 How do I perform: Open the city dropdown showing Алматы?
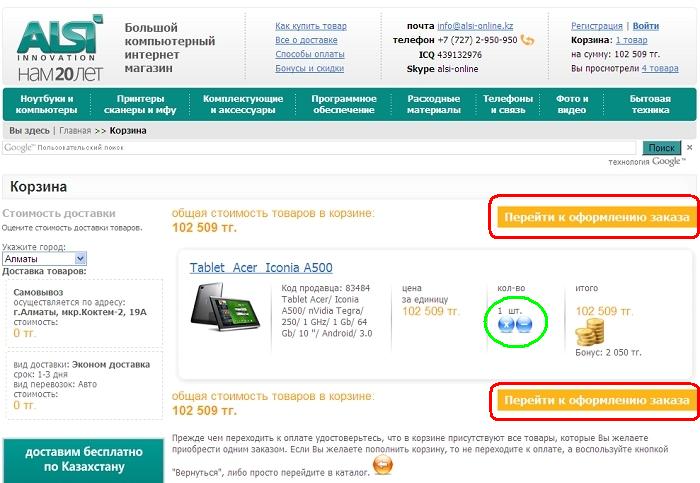point(44,258)
